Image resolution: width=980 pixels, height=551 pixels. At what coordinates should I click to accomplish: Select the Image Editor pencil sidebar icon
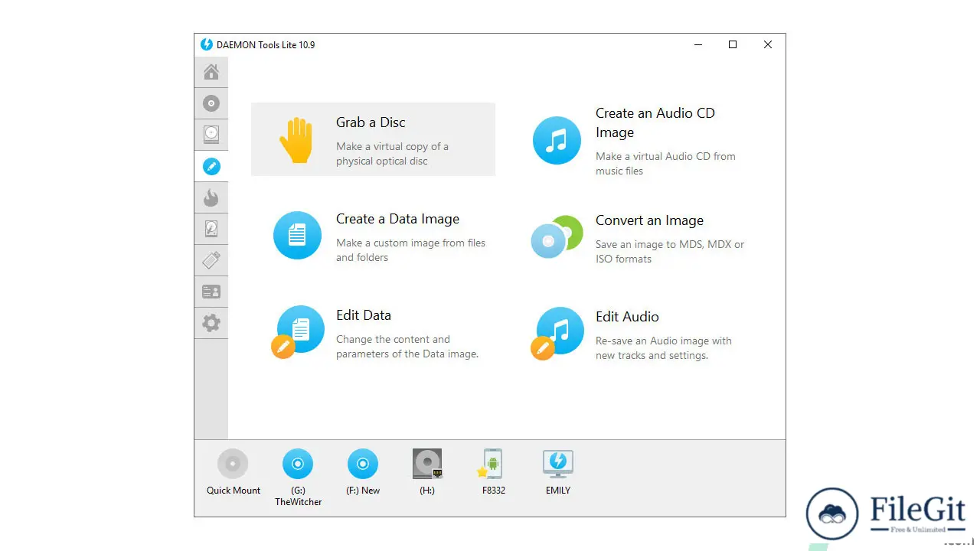(x=211, y=166)
